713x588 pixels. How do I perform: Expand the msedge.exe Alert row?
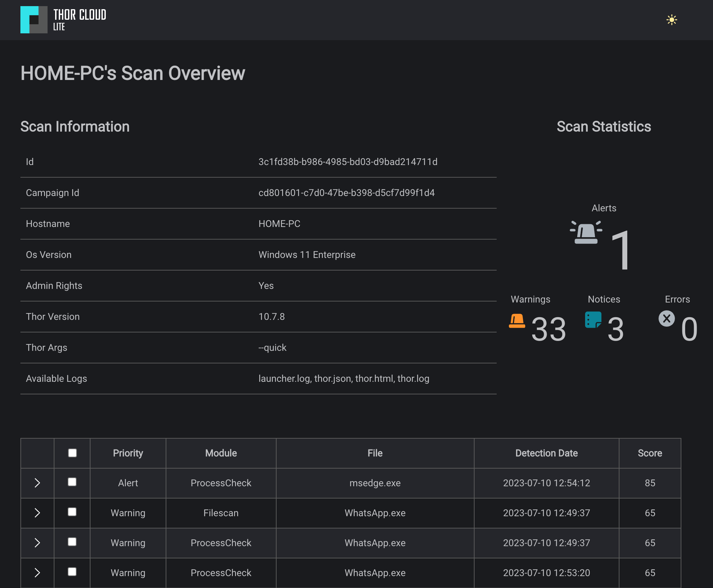37,483
